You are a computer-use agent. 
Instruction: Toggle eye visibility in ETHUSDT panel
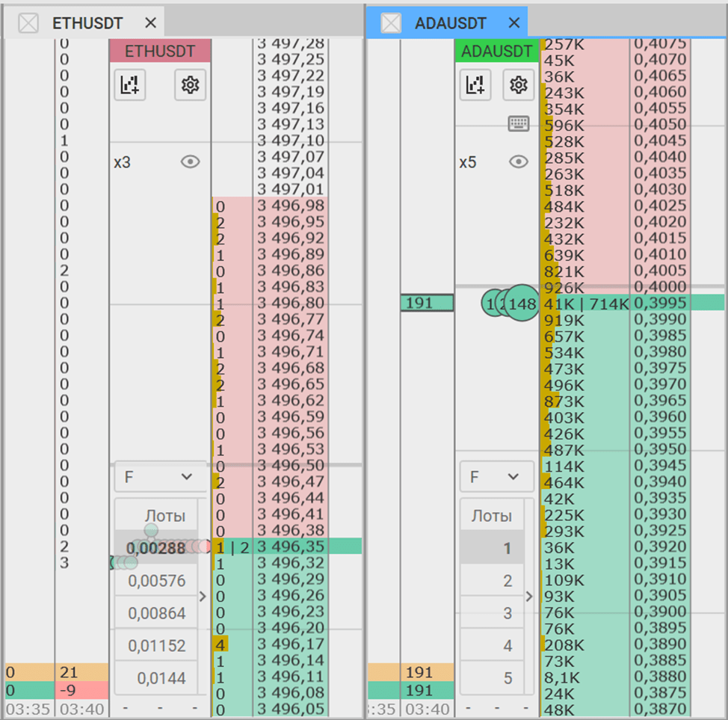pyautogui.click(x=191, y=161)
